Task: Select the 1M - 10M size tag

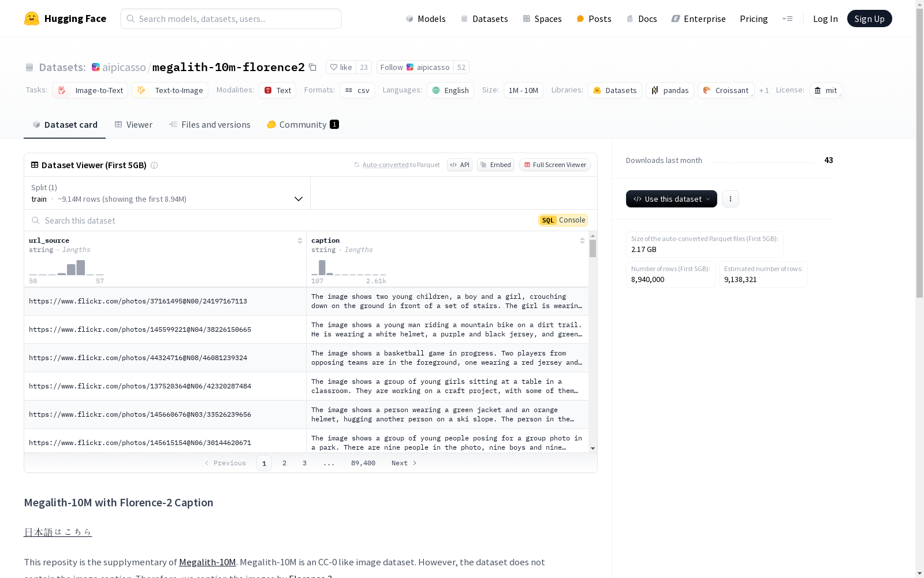Action: click(x=523, y=90)
